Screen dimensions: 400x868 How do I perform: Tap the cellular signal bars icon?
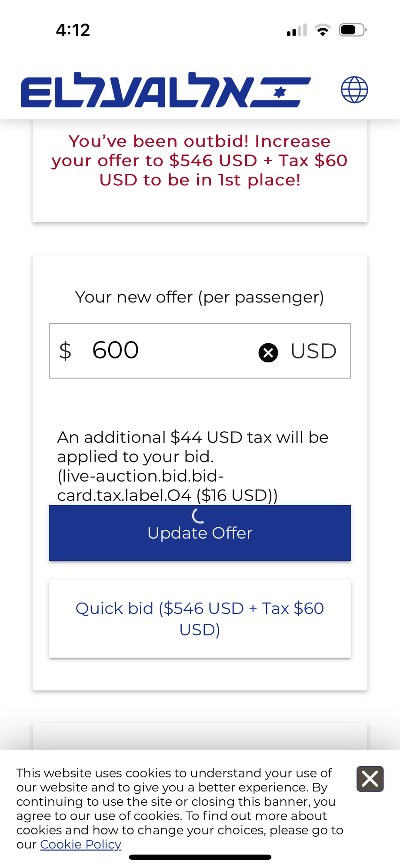coord(297,30)
